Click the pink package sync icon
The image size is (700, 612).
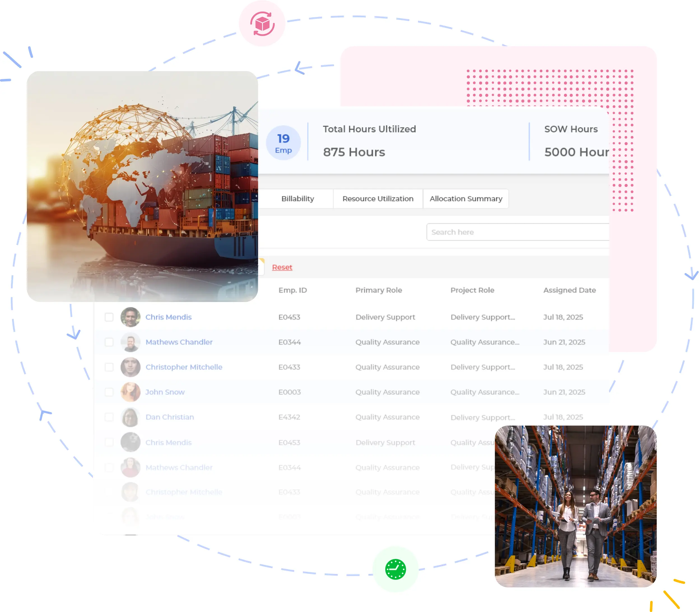(x=262, y=24)
